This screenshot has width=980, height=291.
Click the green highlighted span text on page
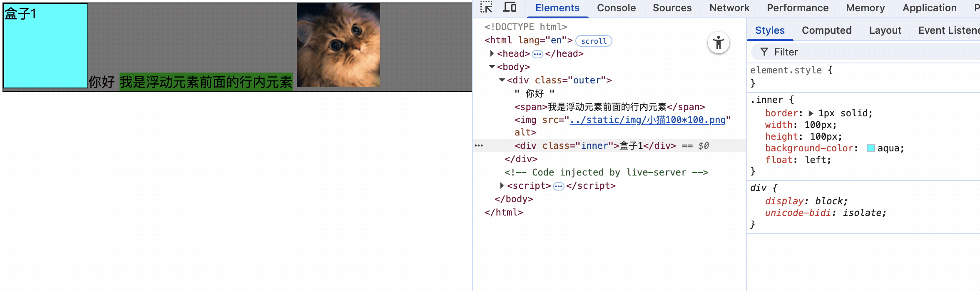click(206, 82)
